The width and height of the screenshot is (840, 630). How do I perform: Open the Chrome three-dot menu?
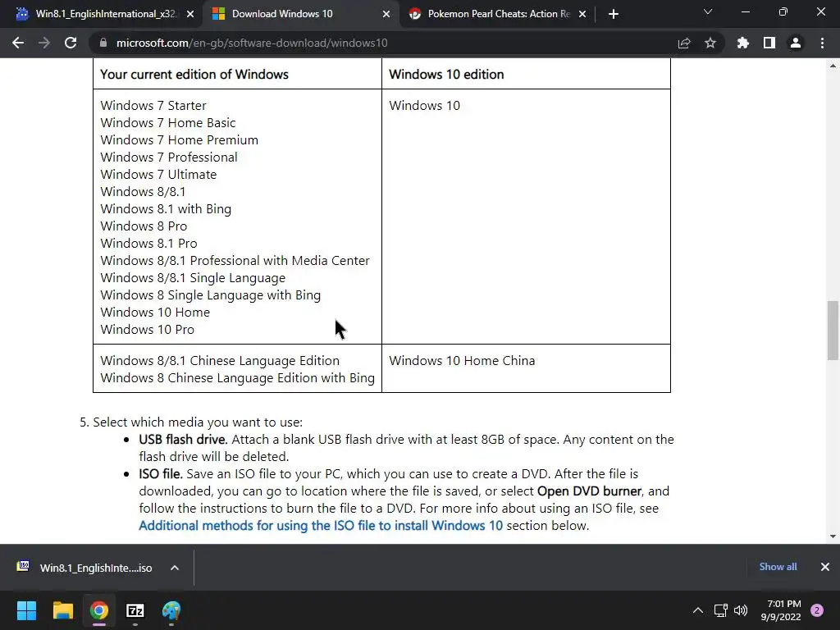(822, 43)
